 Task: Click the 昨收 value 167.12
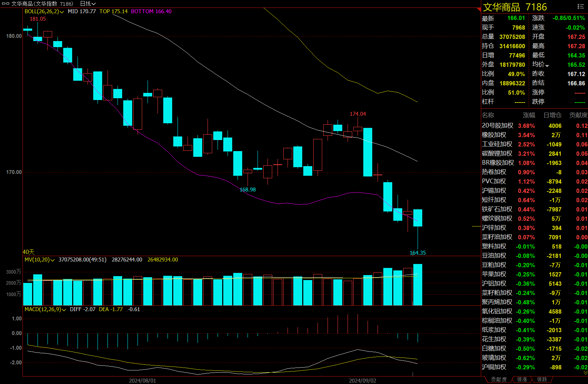pos(576,74)
